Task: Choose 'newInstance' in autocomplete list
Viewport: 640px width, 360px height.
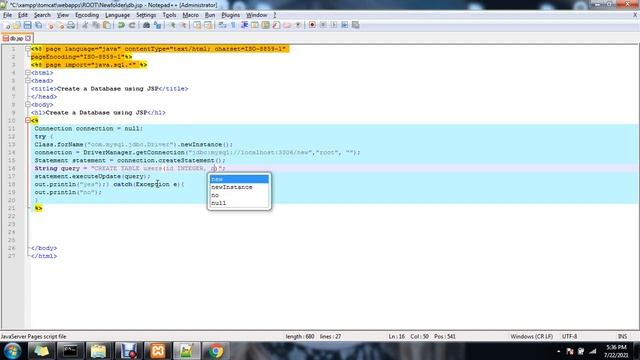Action: coord(239,187)
